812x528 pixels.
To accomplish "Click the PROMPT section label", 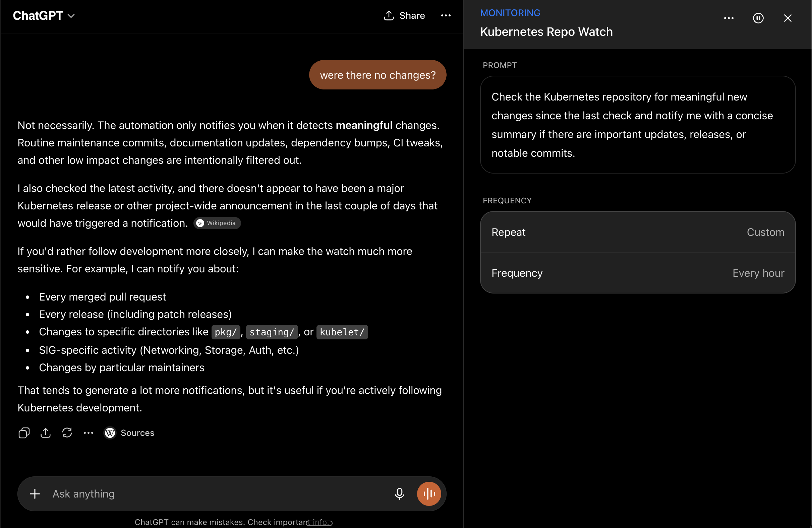I will [500, 65].
